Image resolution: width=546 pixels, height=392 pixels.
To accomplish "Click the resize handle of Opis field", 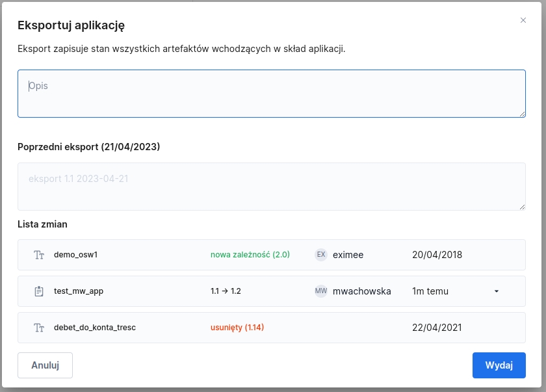I will [522, 114].
